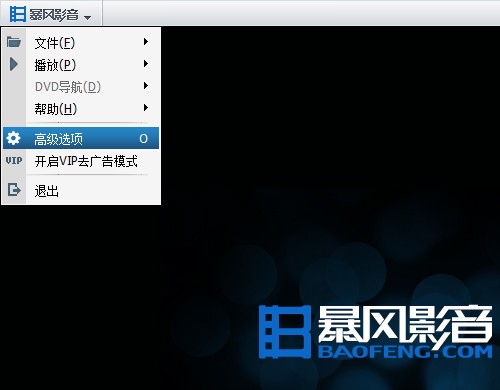Viewport: 500px width, 390px height.
Task: Expand the 播放(P) submenu arrow
Action: (146, 64)
